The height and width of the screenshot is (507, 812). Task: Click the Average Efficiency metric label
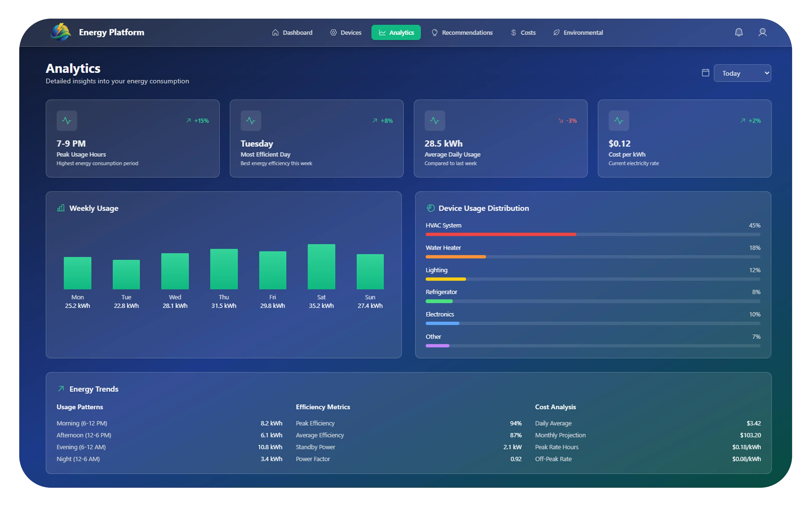320,435
